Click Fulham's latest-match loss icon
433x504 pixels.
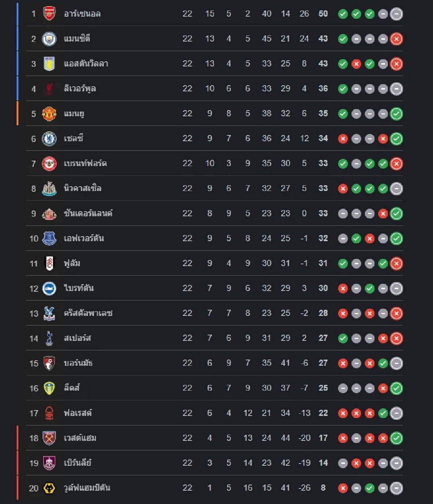[x=396, y=264]
